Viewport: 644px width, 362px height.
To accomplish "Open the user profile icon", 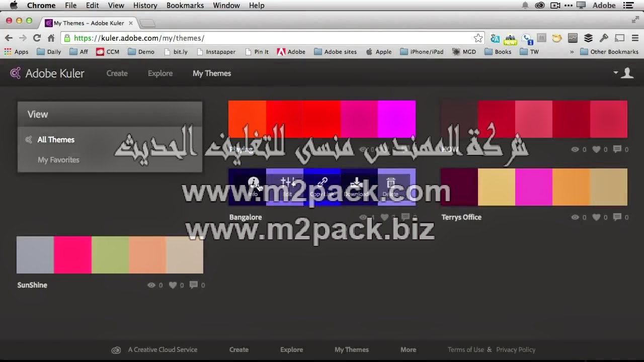I will (627, 73).
